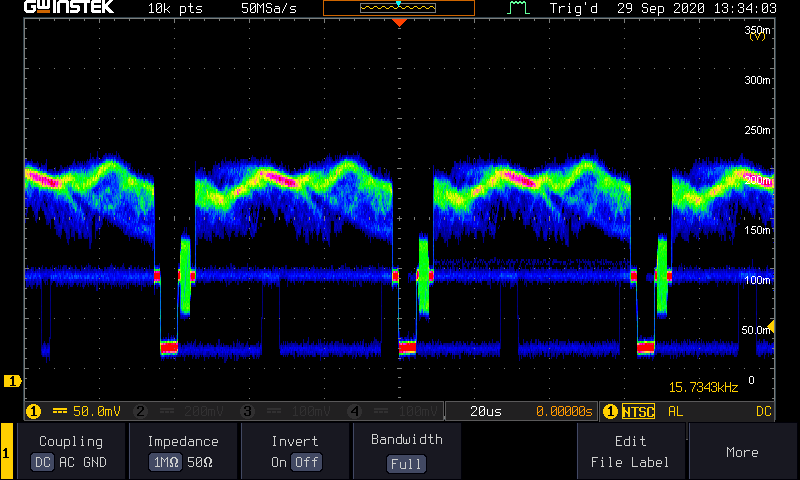
Task: Toggle the Coupling setting (DC AC GND)
Action: (71, 451)
